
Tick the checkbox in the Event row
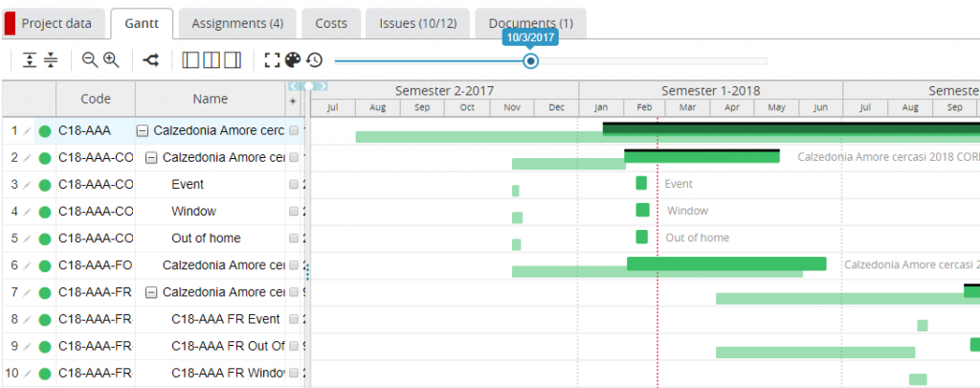coord(294,184)
